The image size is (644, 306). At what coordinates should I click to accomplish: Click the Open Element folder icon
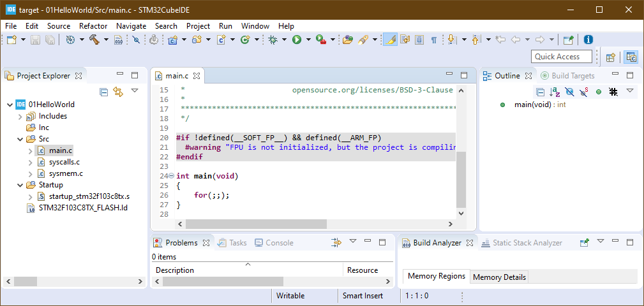(x=347, y=40)
